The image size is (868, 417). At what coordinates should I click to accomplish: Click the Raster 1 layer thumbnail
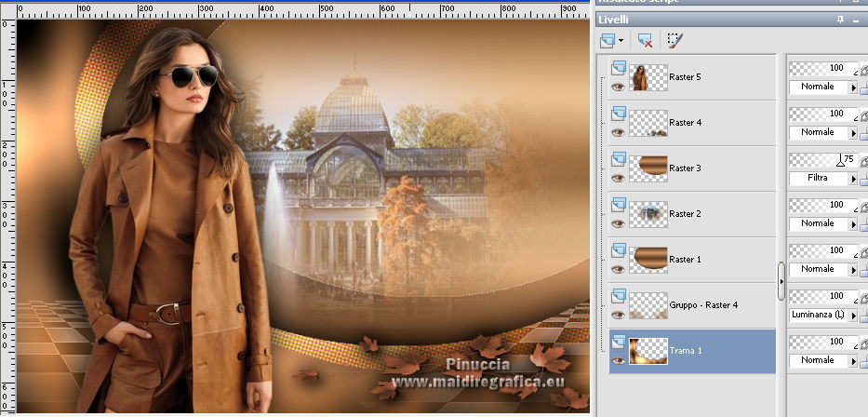(648, 260)
